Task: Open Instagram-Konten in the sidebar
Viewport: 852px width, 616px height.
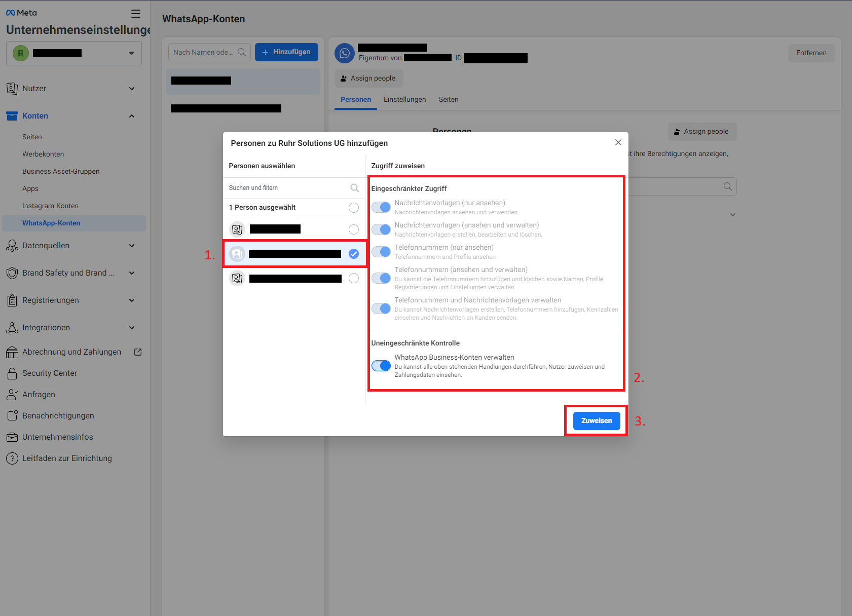Action: pos(50,206)
